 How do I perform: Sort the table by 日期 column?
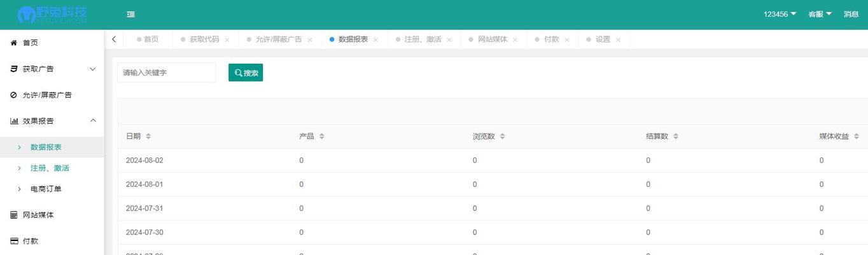click(x=148, y=136)
